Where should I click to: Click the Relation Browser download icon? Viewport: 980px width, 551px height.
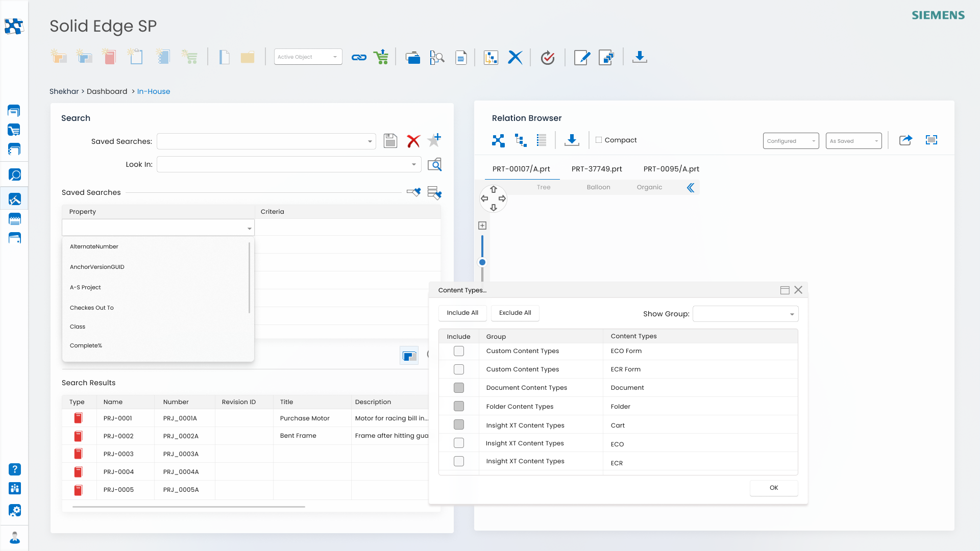572,140
